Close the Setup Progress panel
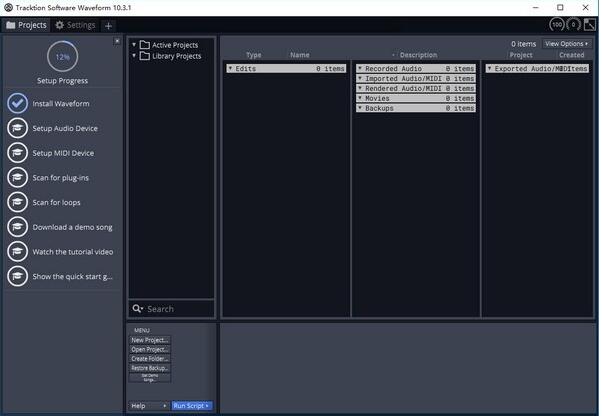This screenshot has height=416, width=602. [117, 41]
